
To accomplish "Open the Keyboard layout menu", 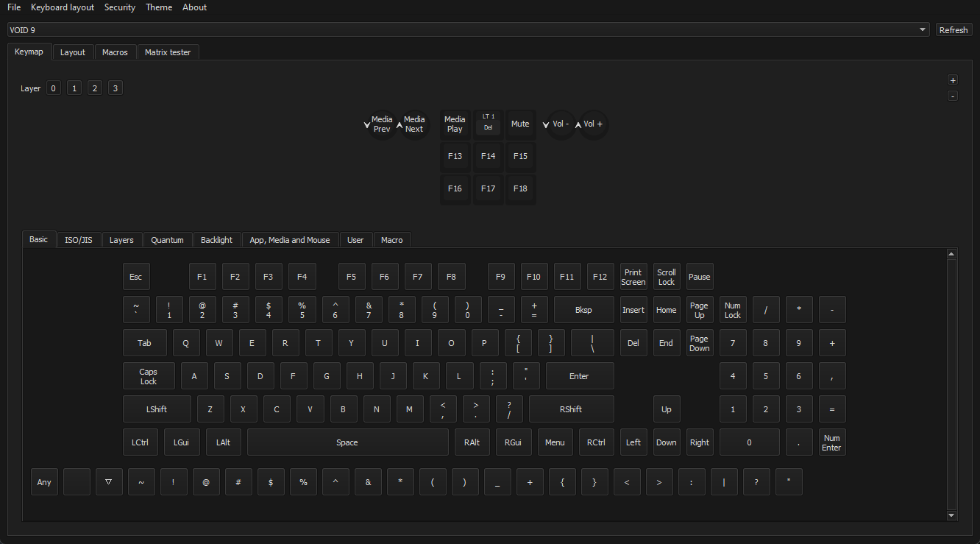I will tap(63, 7).
